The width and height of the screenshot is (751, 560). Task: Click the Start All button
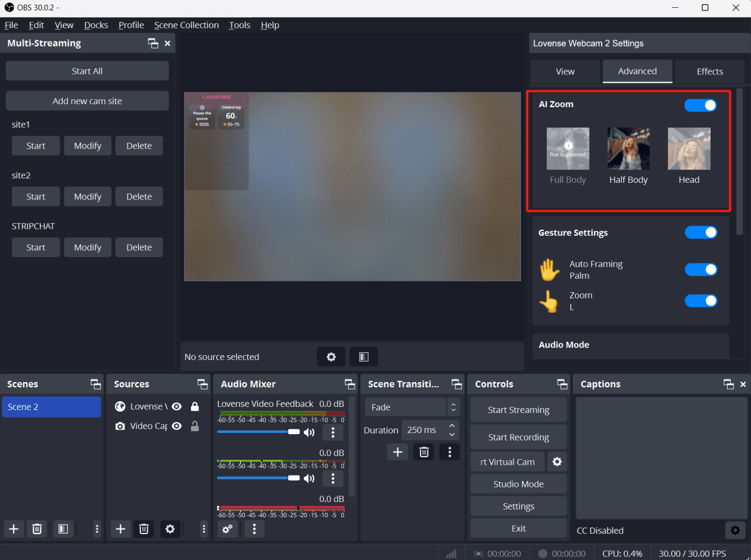point(87,71)
